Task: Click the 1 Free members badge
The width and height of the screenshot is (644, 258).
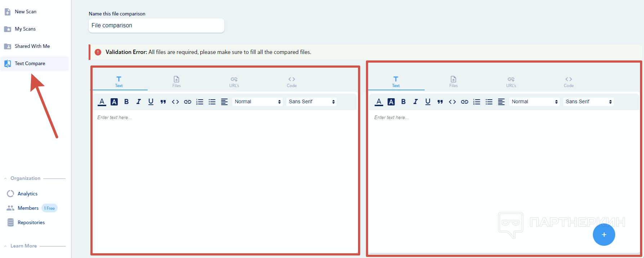Action: tap(49, 208)
